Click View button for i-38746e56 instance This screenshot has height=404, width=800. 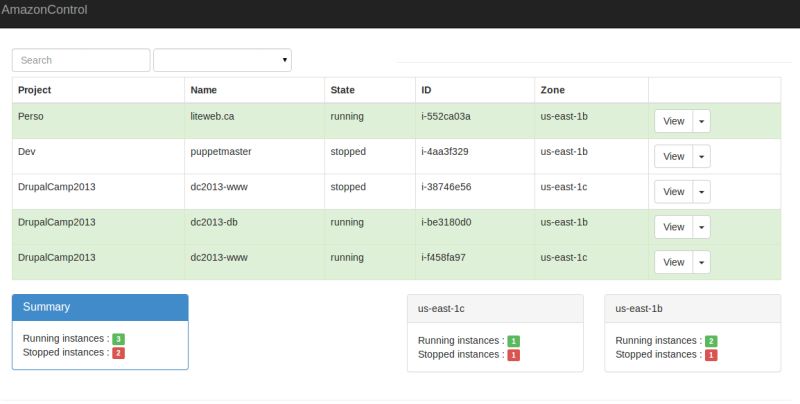[673, 192]
